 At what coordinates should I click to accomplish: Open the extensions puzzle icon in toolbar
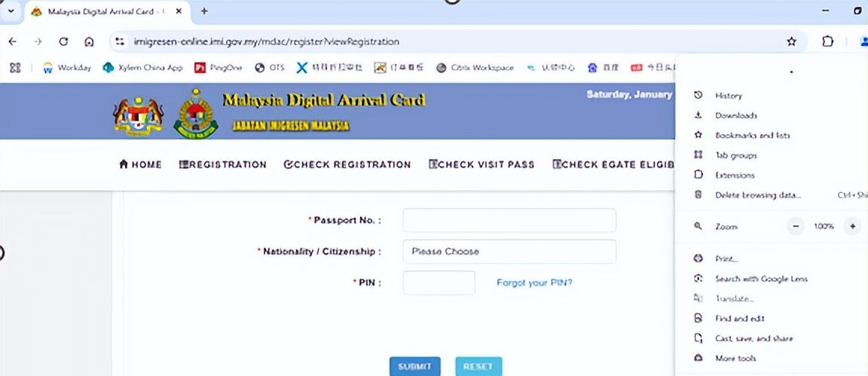click(827, 41)
